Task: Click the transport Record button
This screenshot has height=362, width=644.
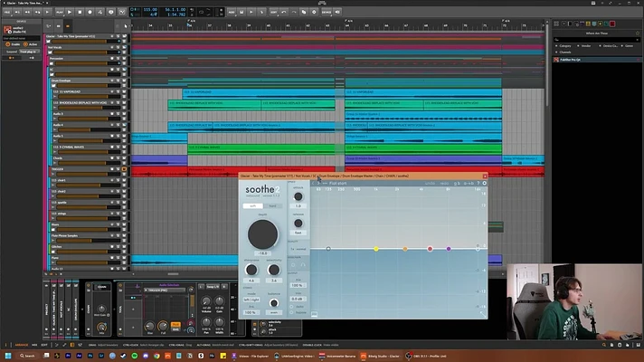Action: click(90, 13)
